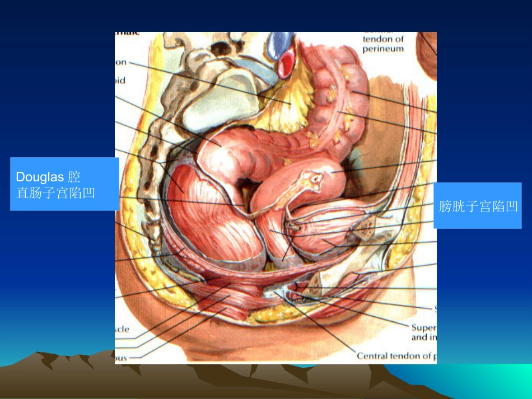
Task: Click the 'Central tendon of p' caption
Action: [x=396, y=356]
